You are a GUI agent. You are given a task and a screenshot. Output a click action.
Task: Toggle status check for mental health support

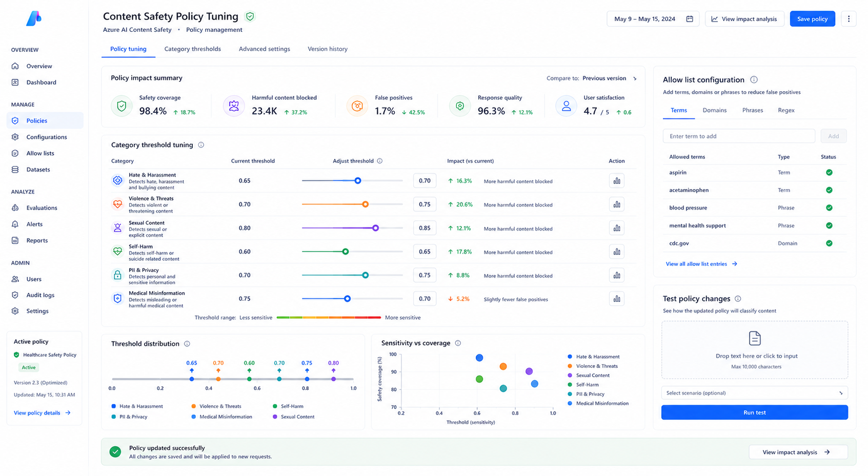pos(829,225)
